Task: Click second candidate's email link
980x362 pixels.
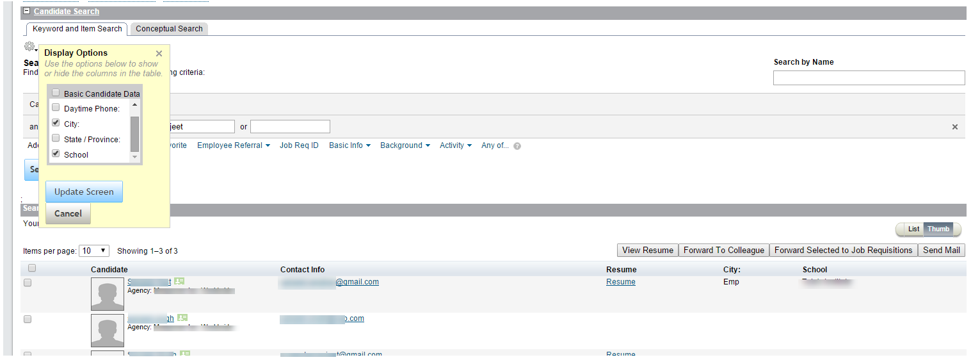Action: (322, 318)
